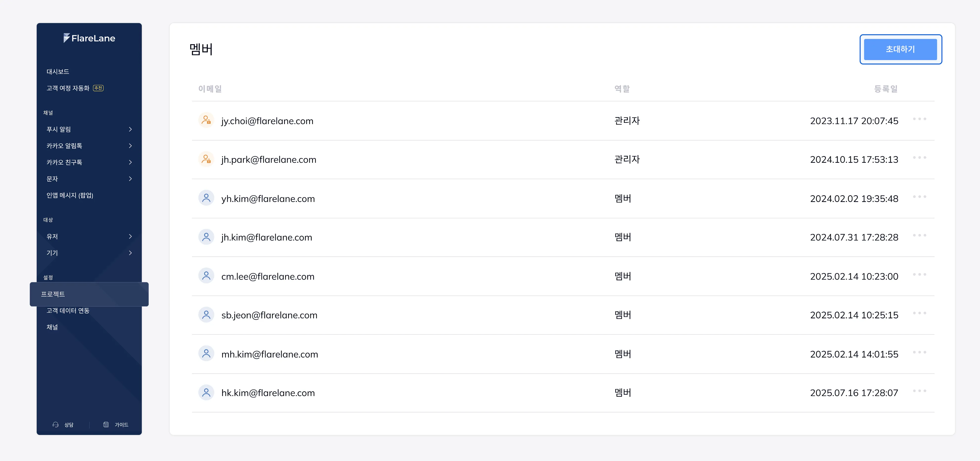Viewport: 980px width, 461px height.
Task: Select email sb.jeon@flarelane.com
Action: 269,315
